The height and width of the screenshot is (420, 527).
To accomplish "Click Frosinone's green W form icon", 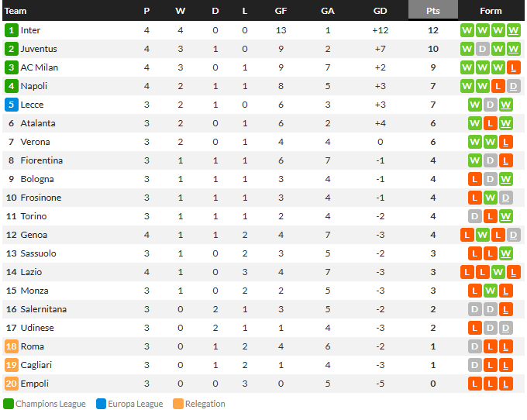I will [490, 198].
